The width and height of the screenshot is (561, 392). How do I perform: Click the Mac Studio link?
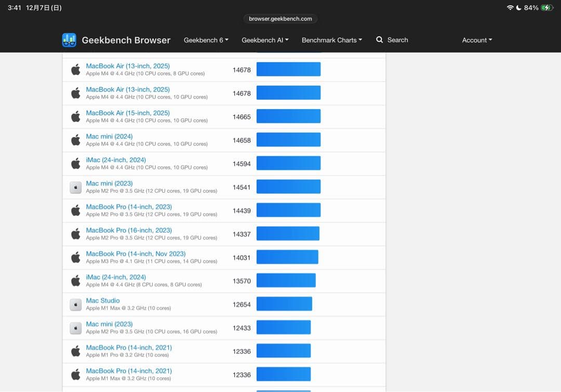(x=103, y=301)
